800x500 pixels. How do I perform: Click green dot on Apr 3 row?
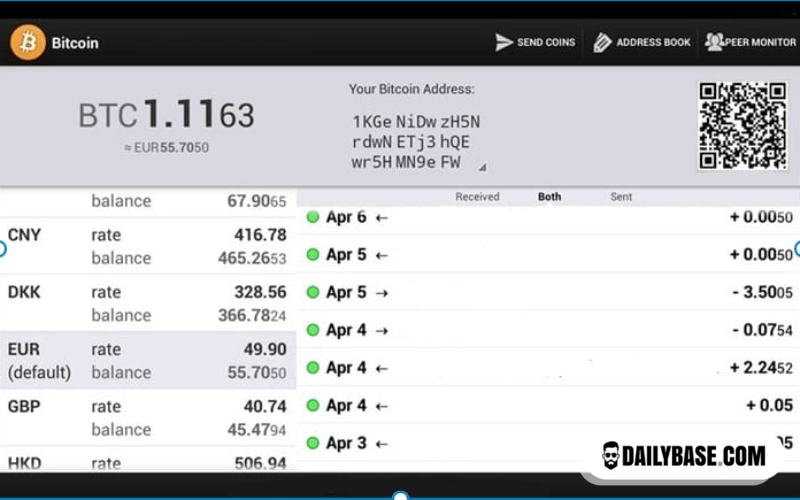click(x=313, y=443)
